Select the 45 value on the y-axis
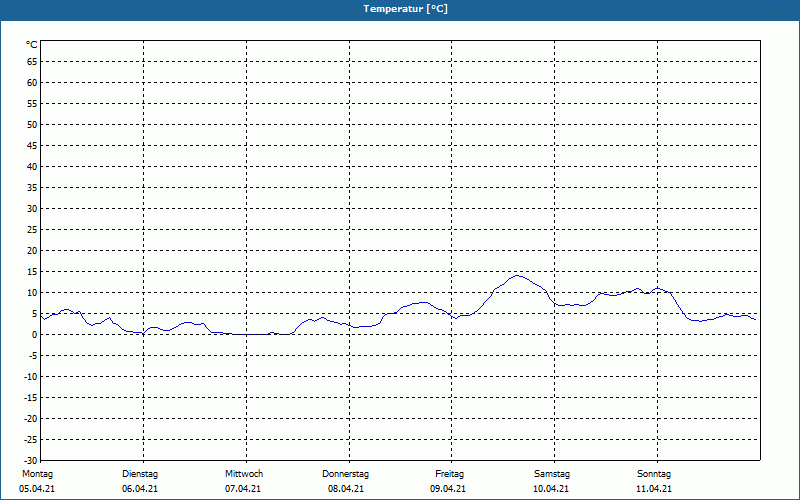This screenshot has width=800, height=500. [32, 145]
